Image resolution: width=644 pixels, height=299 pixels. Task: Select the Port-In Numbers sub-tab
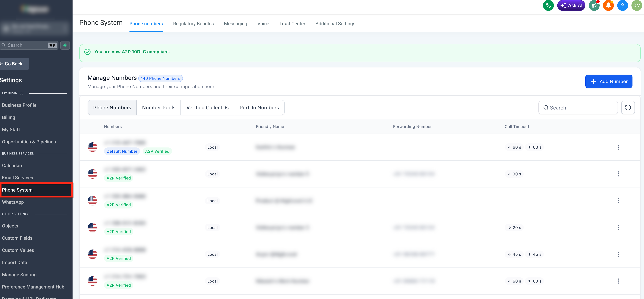[x=259, y=107]
